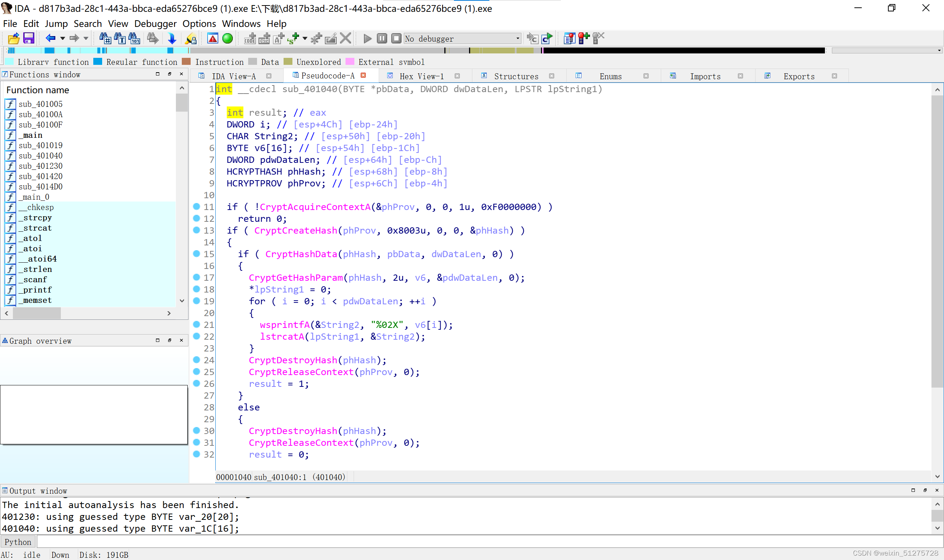Toggle breakpoint dot on line 30
The image size is (944, 560).
(x=196, y=430)
